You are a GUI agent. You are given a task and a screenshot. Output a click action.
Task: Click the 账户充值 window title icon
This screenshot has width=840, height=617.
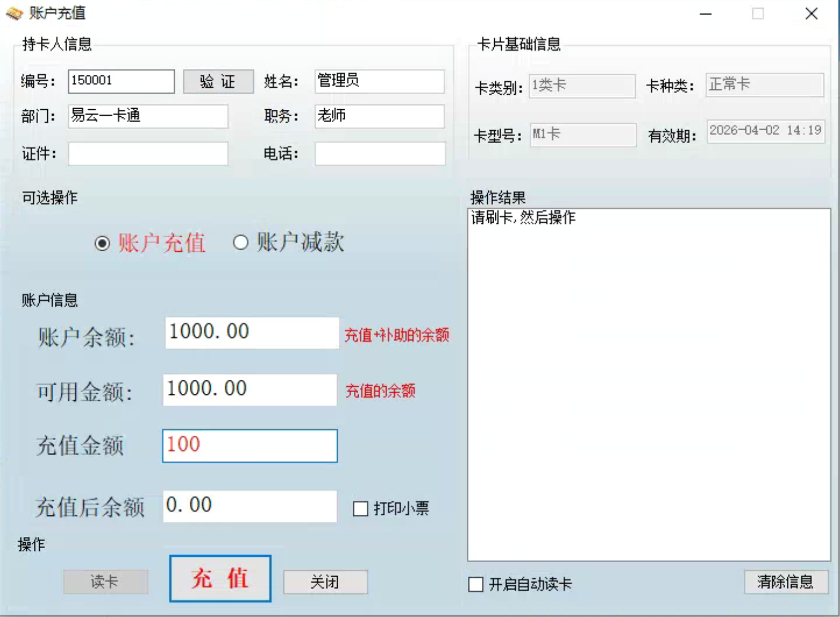point(14,13)
